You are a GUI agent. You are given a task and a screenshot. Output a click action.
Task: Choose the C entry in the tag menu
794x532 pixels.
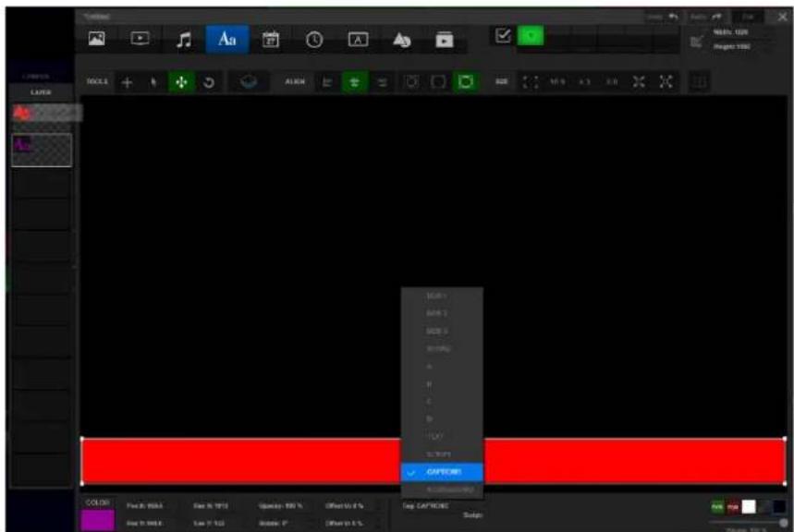coord(442,402)
